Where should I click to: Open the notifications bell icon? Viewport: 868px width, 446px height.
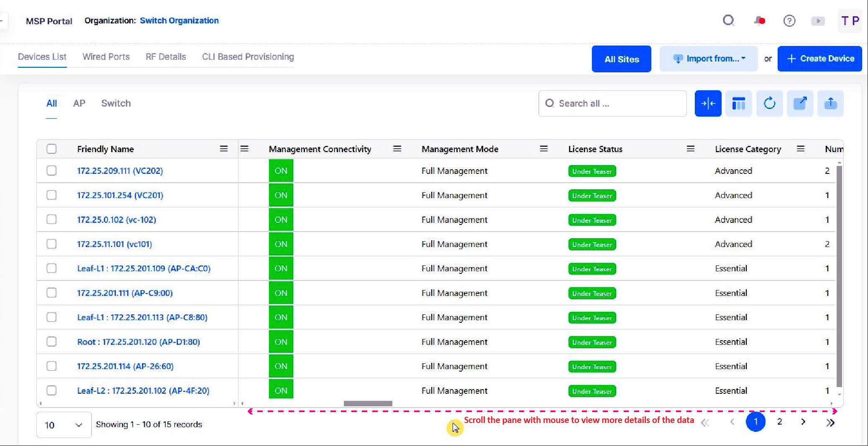pyautogui.click(x=759, y=21)
